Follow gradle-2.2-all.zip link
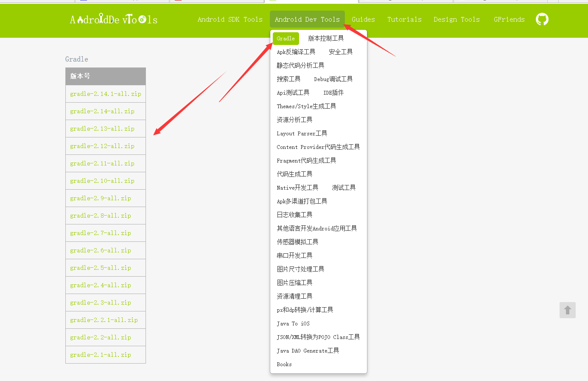The image size is (588, 381). point(101,337)
